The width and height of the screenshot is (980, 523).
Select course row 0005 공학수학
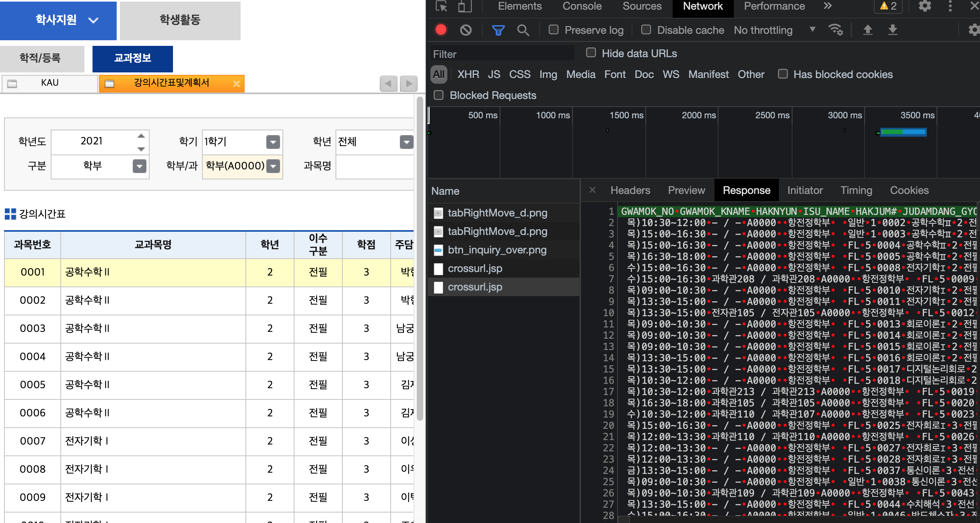[x=209, y=385]
